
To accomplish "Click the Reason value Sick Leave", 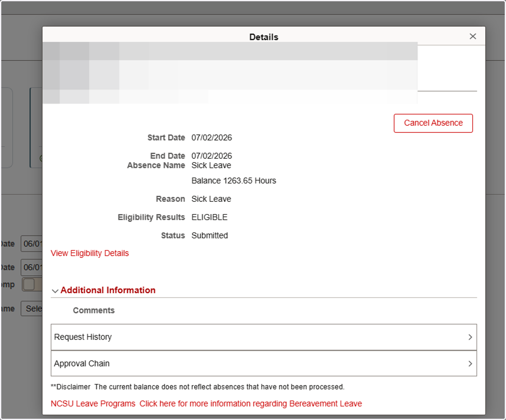I will [x=211, y=199].
